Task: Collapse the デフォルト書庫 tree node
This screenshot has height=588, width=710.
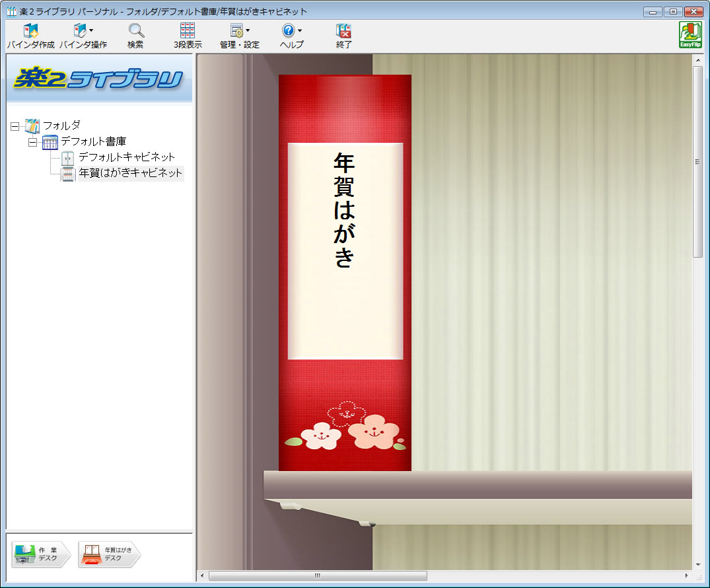Action: click(x=32, y=142)
